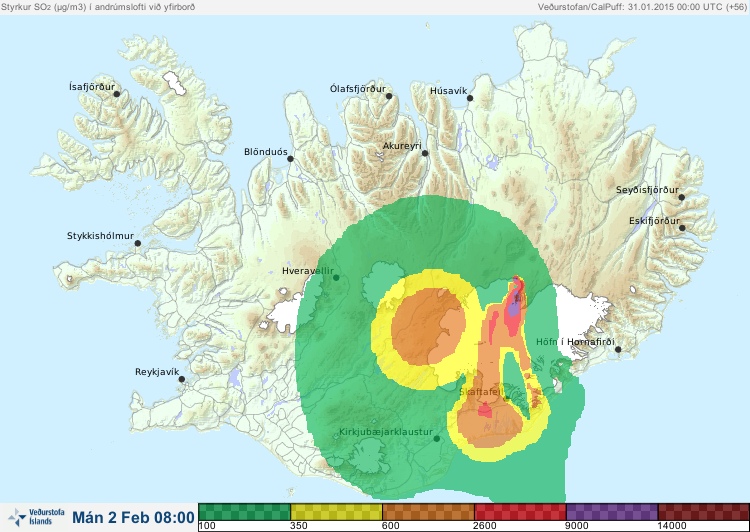Click the Veðurstofan/CalPuff timestamp text
This screenshot has width=750, height=532.
point(642,7)
